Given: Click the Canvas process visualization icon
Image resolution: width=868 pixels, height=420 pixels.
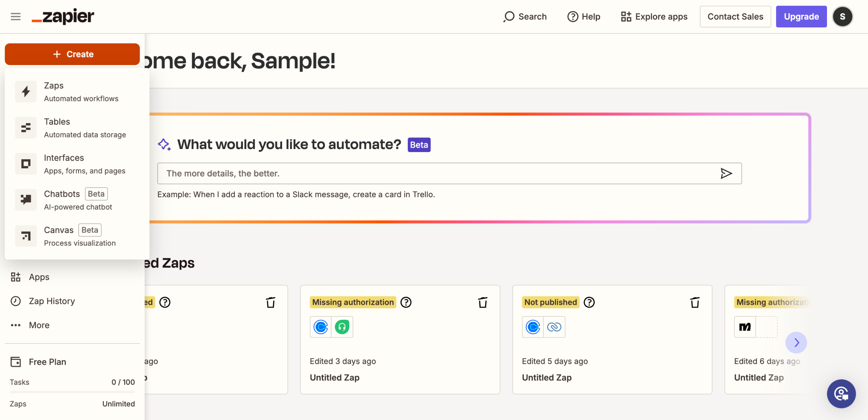Looking at the screenshot, I should tap(26, 236).
